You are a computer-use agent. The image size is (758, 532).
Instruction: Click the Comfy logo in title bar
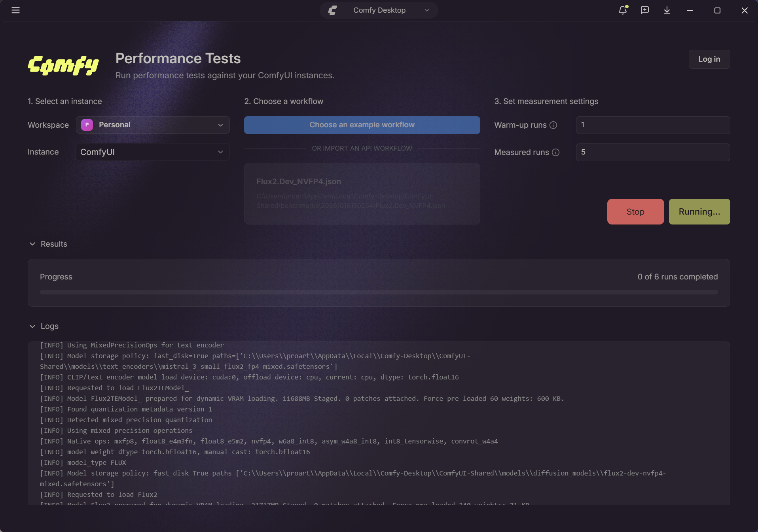[333, 10]
